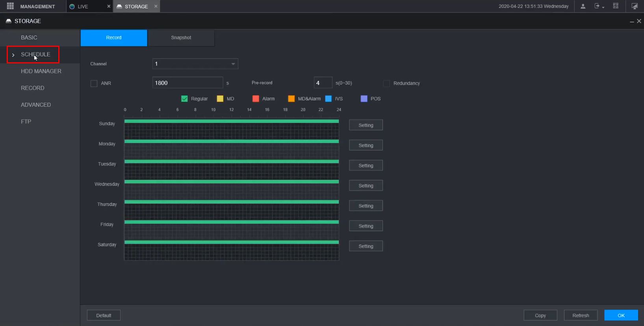The height and width of the screenshot is (326, 644).
Task: Uncheck the Regular record type checkbox
Action: click(x=184, y=99)
